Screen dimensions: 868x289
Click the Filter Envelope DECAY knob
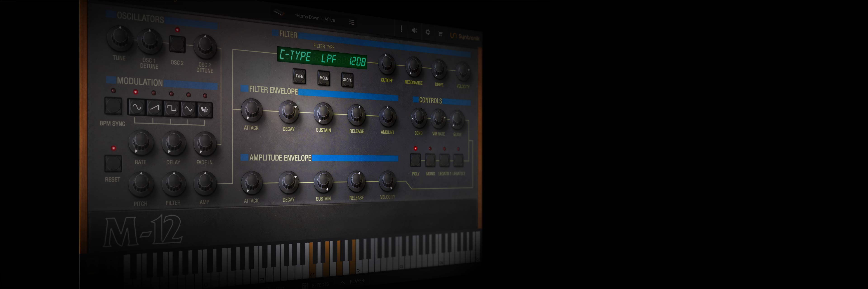click(288, 112)
